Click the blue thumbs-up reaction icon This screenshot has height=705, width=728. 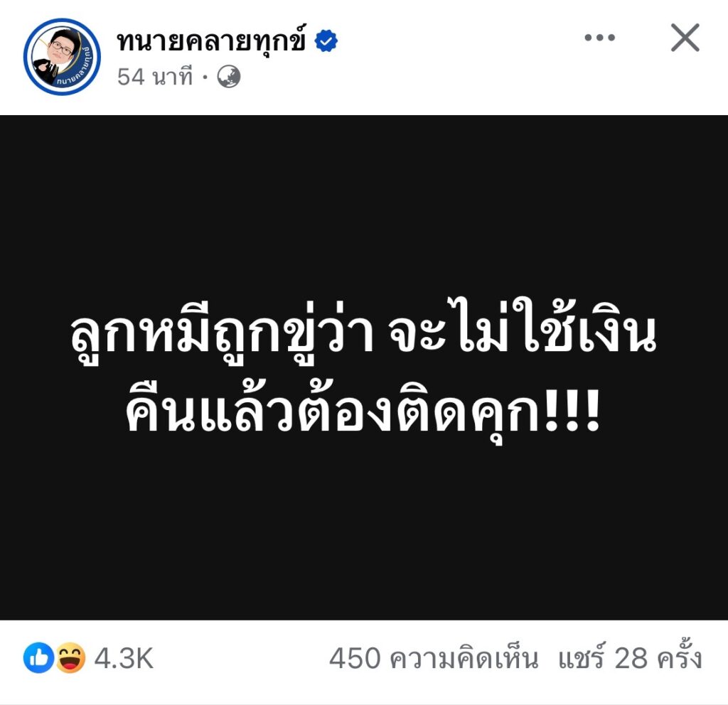(x=38, y=657)
